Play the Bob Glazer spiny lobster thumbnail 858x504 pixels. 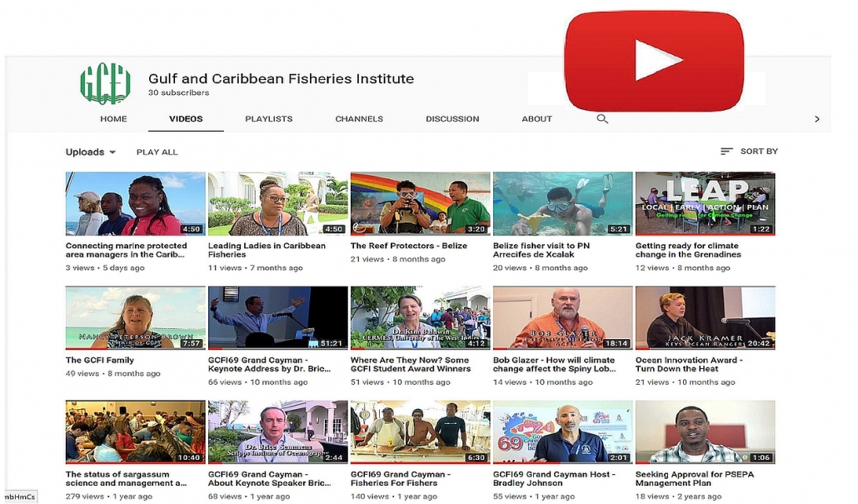(562, 317)
